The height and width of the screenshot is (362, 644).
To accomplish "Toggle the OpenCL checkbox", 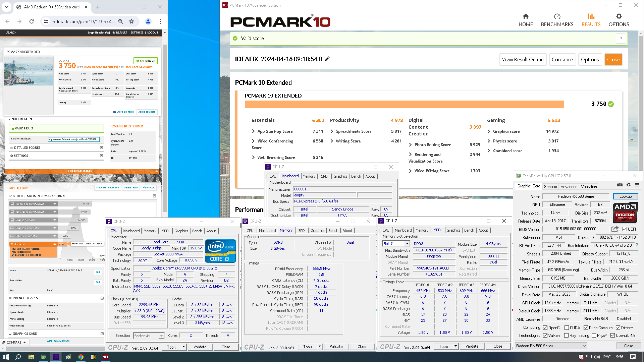I will tap(545, 328).
